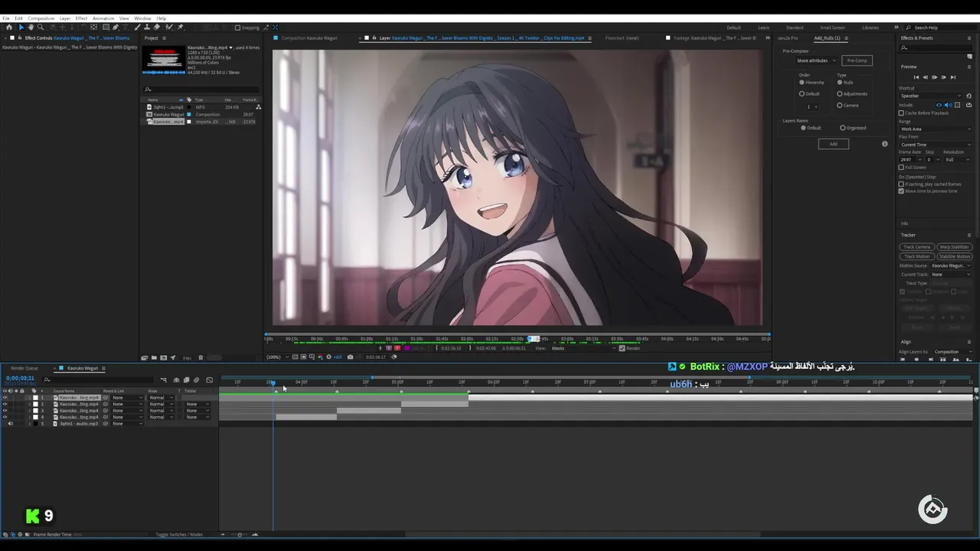Open the graph editor icon in timeline

(209, 380)
